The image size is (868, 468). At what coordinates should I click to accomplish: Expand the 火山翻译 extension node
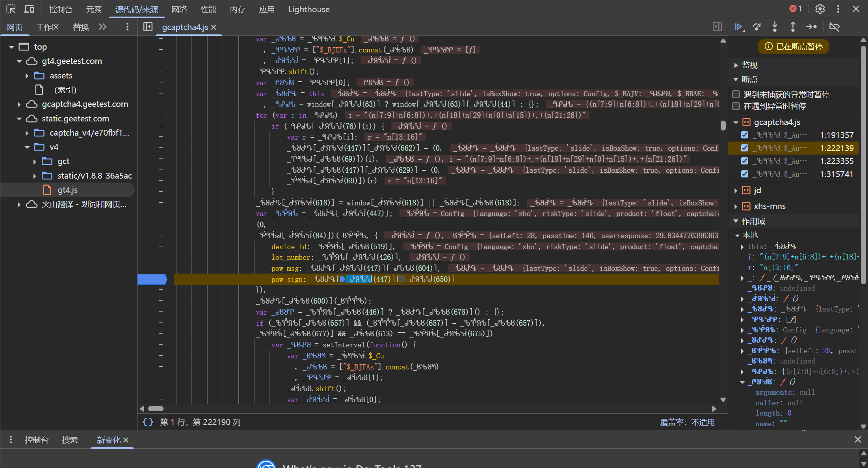19,204
